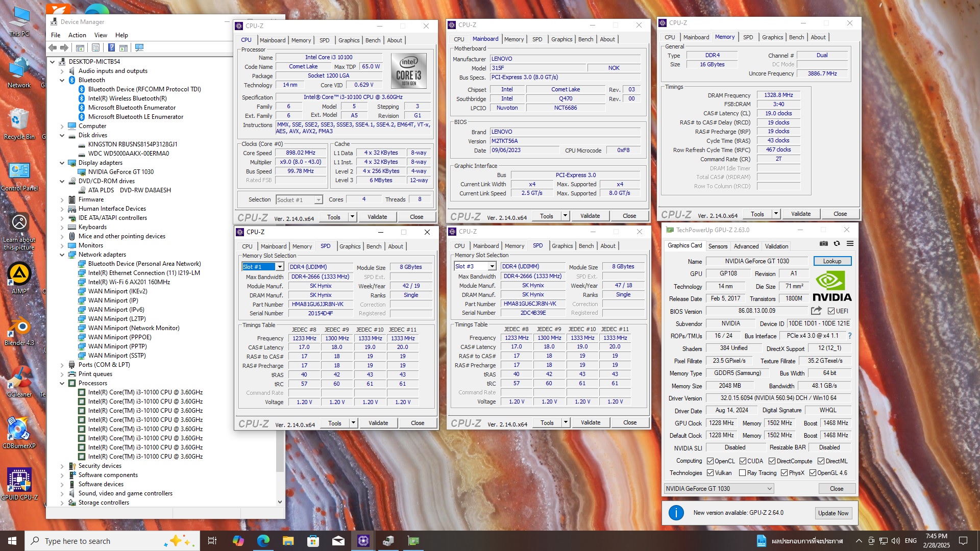Toggle the OpenGL 4.6 checkbox in GPU-Z
This screenshot has width=980, height=551.
813,473
